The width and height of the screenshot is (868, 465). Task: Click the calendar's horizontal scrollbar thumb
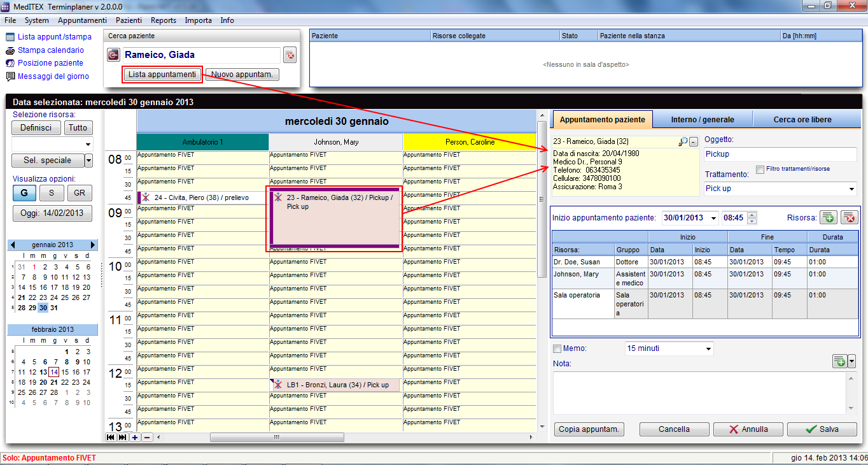[x=277, y=438]
